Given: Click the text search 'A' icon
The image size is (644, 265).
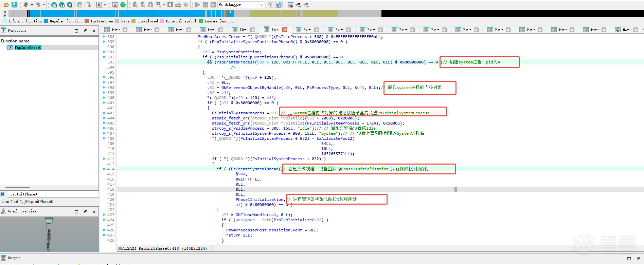Looking at the screenshot, I should tap(99, 5).
